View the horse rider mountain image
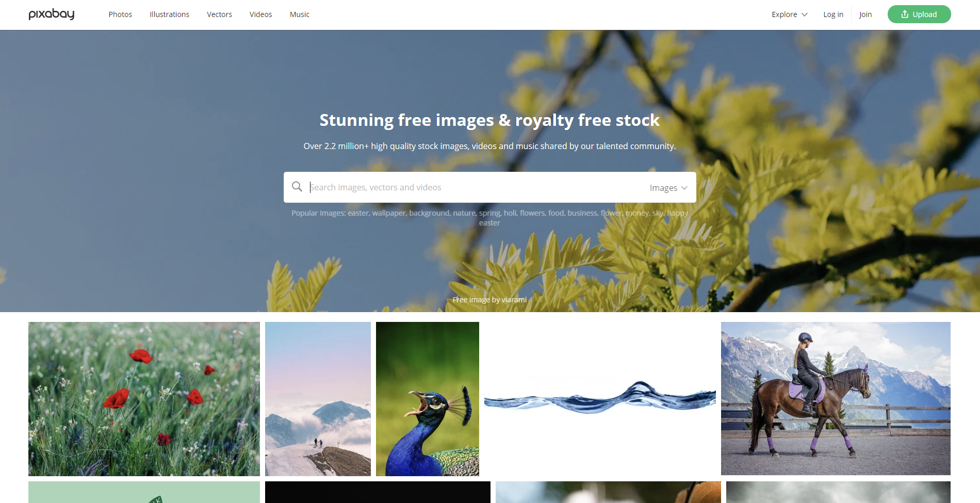The image size is (980, 503). click(836, 398)
